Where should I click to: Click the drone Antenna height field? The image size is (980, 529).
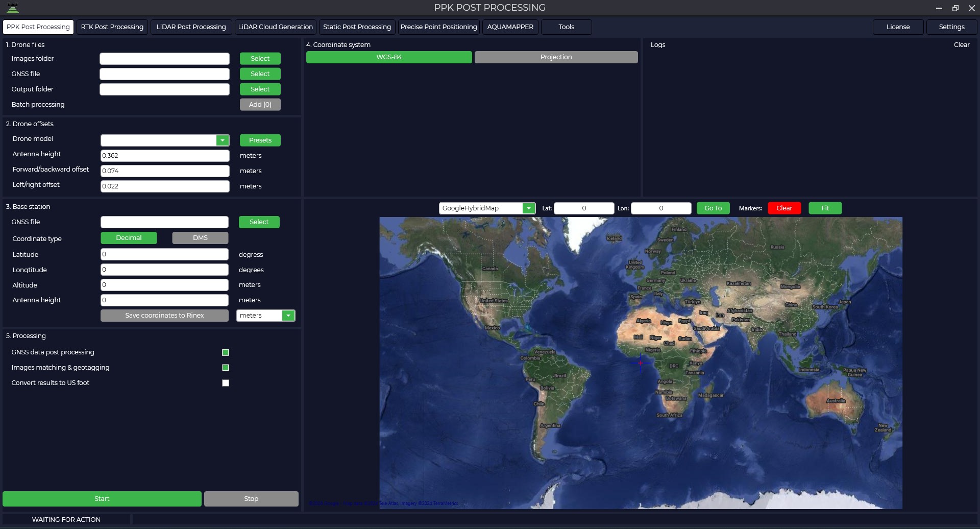point(165,156)
